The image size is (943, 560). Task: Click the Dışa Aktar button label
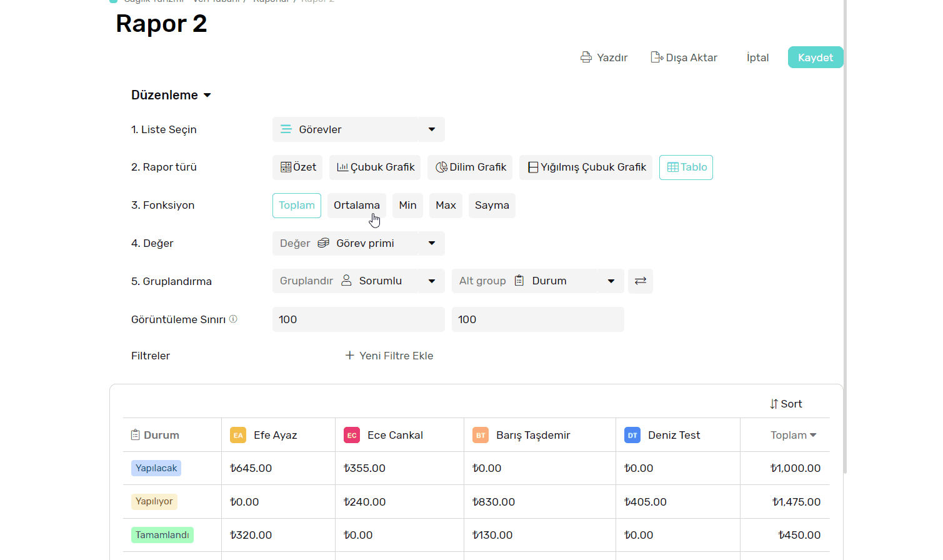tap(692, 57)
